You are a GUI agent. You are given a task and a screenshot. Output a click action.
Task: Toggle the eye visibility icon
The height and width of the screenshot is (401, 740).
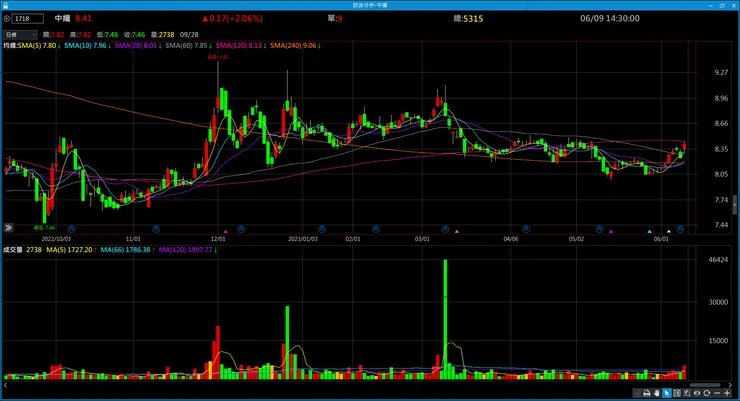(x=697, y=393)
